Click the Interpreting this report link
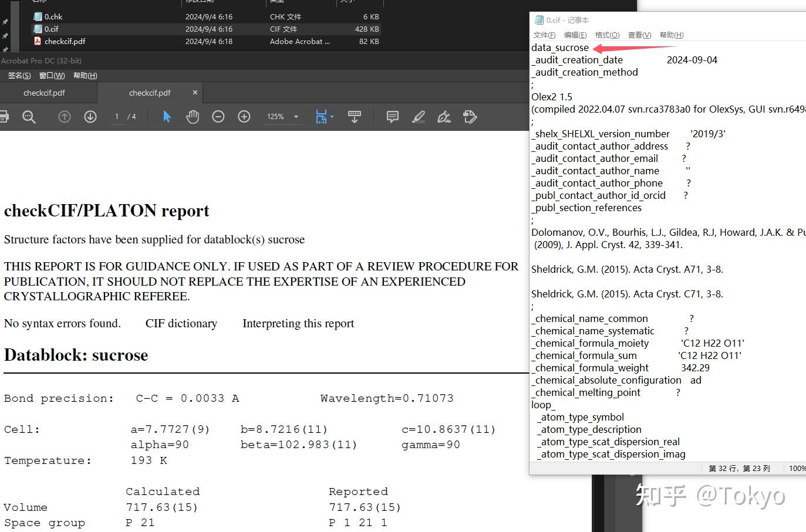 point(298,323)
